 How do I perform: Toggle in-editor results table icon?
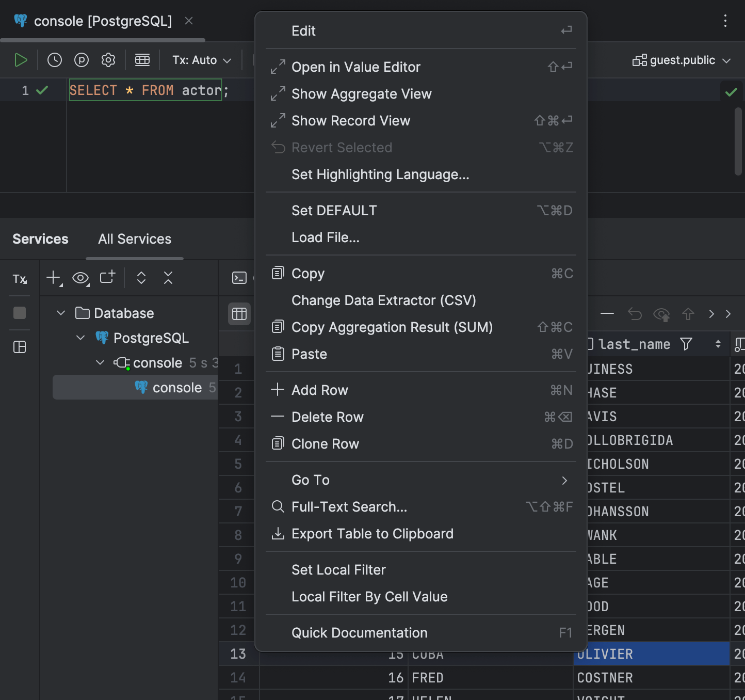click(x=142, y=60)
